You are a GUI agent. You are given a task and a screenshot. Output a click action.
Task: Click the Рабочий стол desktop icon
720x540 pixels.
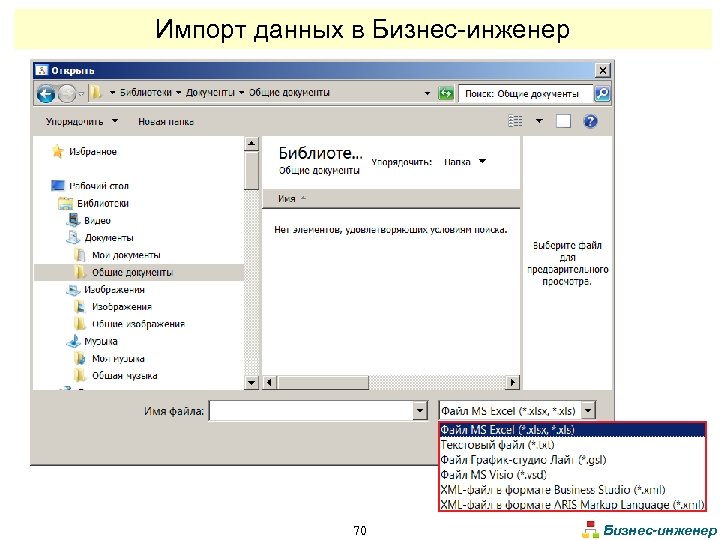(x=58, y=186)
